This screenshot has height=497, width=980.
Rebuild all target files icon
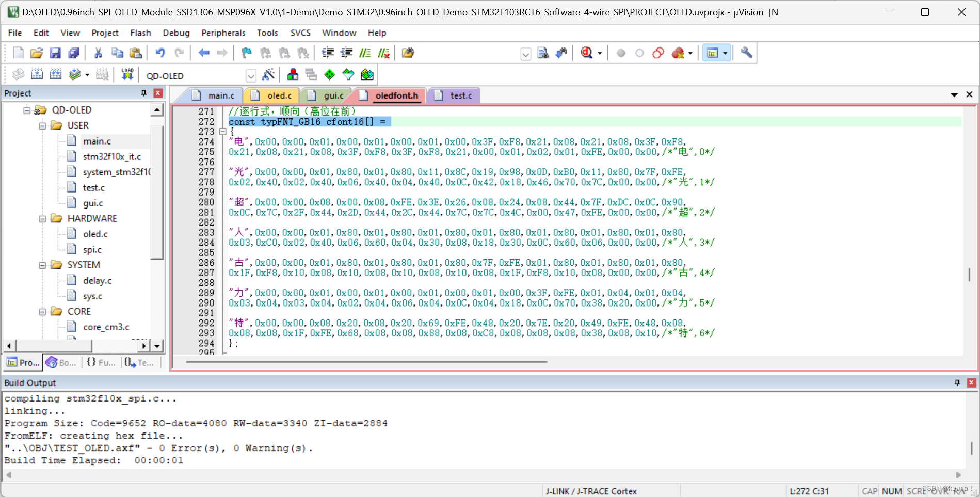(x=55, y=75)
